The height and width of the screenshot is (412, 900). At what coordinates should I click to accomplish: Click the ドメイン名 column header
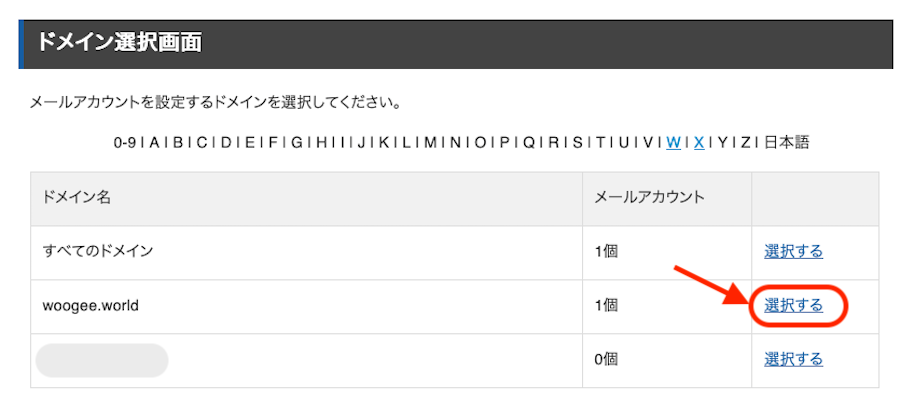click(76, 197)
